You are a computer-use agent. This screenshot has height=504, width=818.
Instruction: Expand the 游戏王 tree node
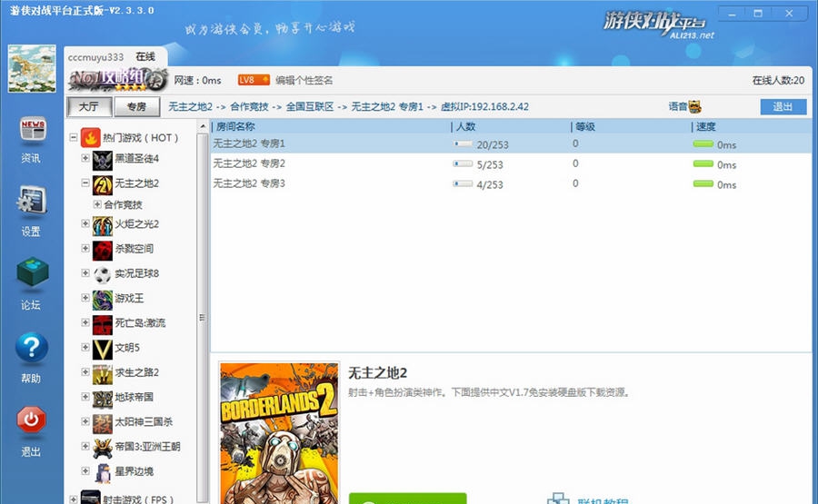tap(85, 298)
